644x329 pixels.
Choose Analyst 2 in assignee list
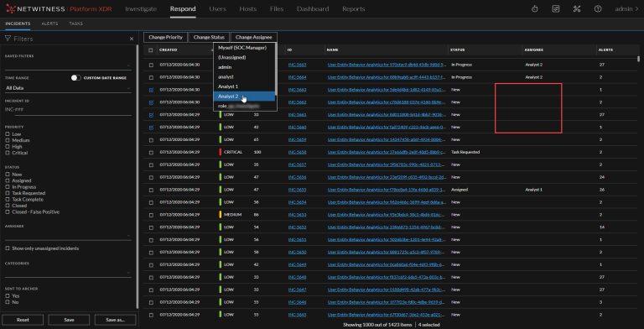point(244,97)
